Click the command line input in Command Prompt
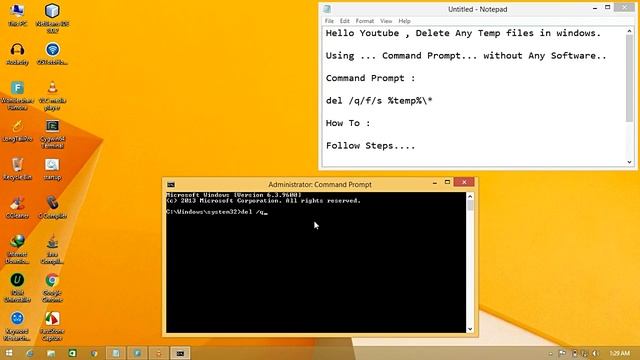This screenshot has width=640, height=360. pos(217,212)
